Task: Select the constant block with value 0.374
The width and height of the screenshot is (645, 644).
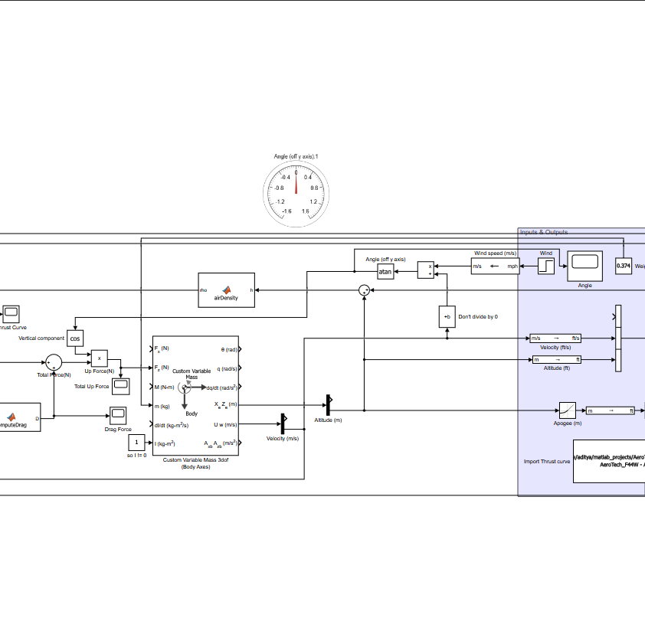Action: tap(624, 266)
